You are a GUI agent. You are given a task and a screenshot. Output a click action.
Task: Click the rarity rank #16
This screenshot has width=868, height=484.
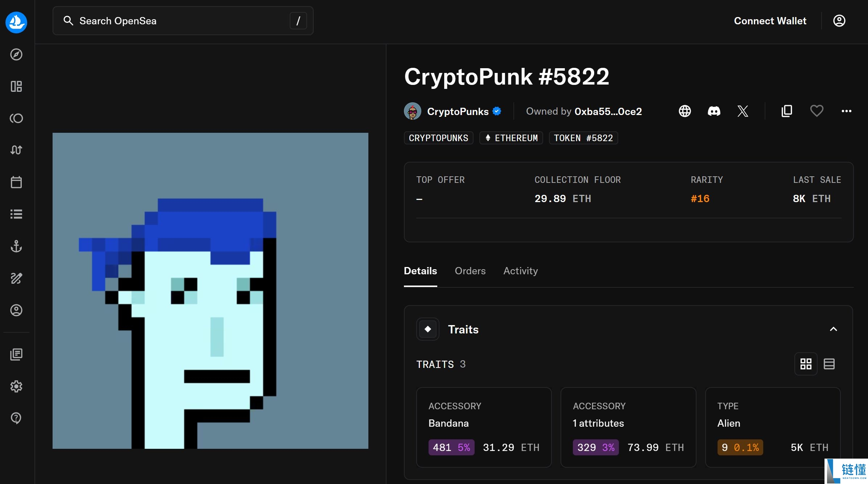pyautogui.click(x=700, y=198)
